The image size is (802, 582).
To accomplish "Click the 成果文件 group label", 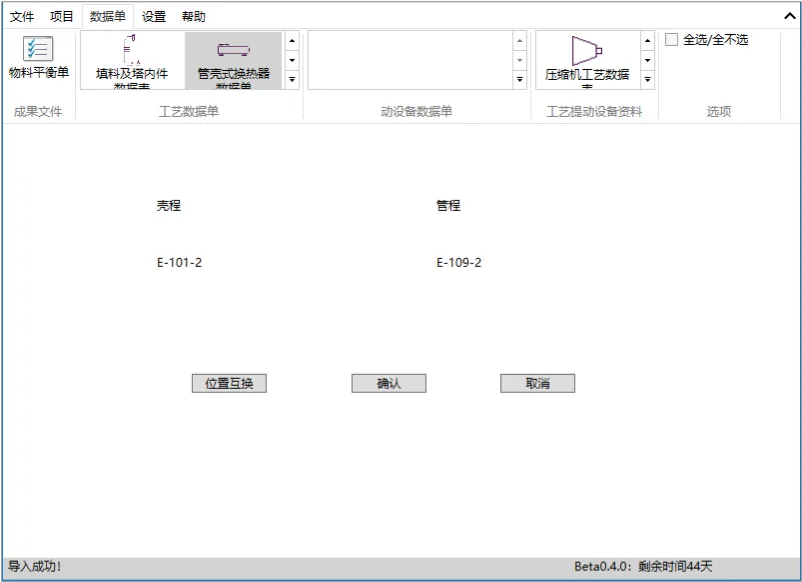I will pos(38,111).
